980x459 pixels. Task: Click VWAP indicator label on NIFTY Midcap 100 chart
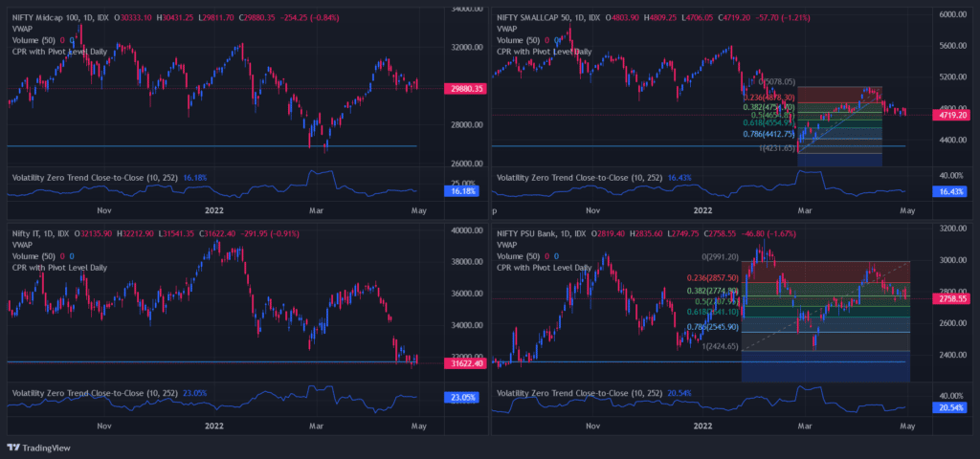click(23, 29)
